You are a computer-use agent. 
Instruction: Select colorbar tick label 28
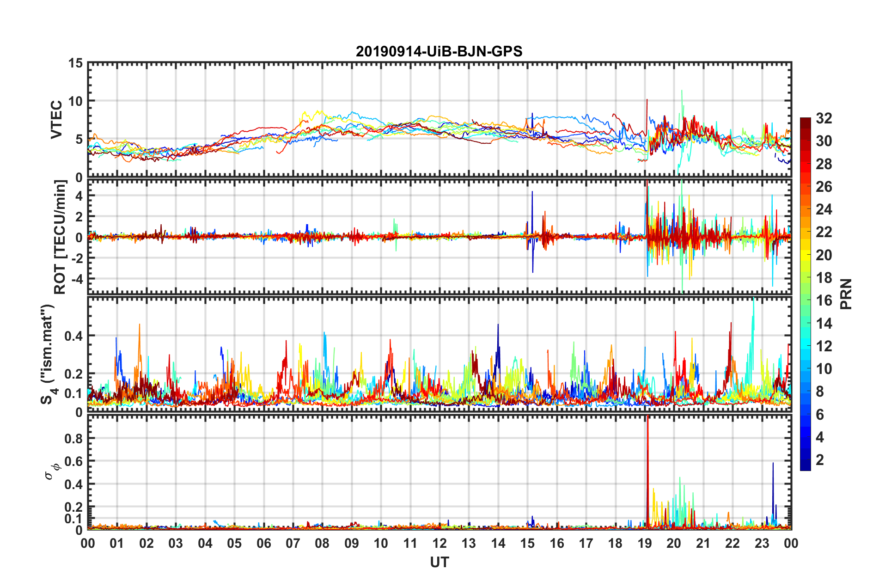click(824, 164)
